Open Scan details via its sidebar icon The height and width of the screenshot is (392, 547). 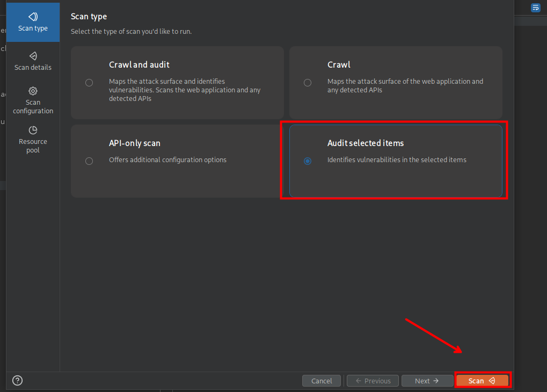pyautogui.click(x=33, y=56)
